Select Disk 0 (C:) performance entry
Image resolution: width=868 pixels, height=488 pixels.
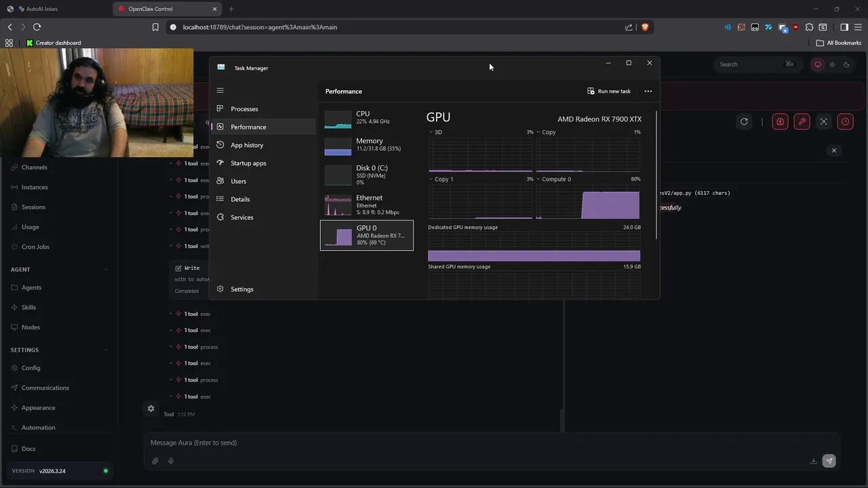tap(367, 175)
